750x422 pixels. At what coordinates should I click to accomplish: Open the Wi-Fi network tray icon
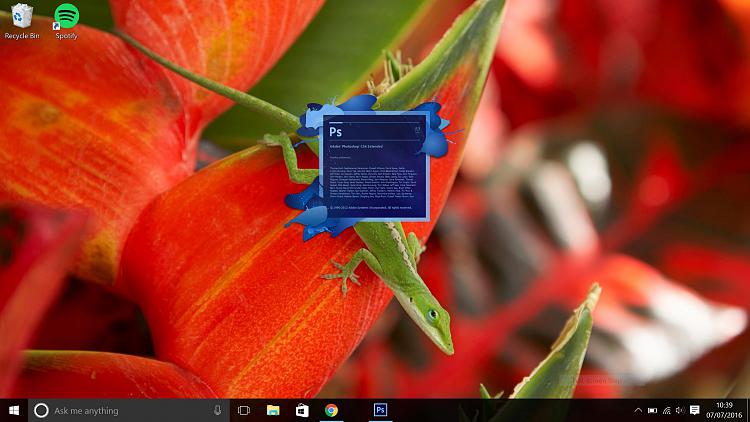click(x=666, y=411)
